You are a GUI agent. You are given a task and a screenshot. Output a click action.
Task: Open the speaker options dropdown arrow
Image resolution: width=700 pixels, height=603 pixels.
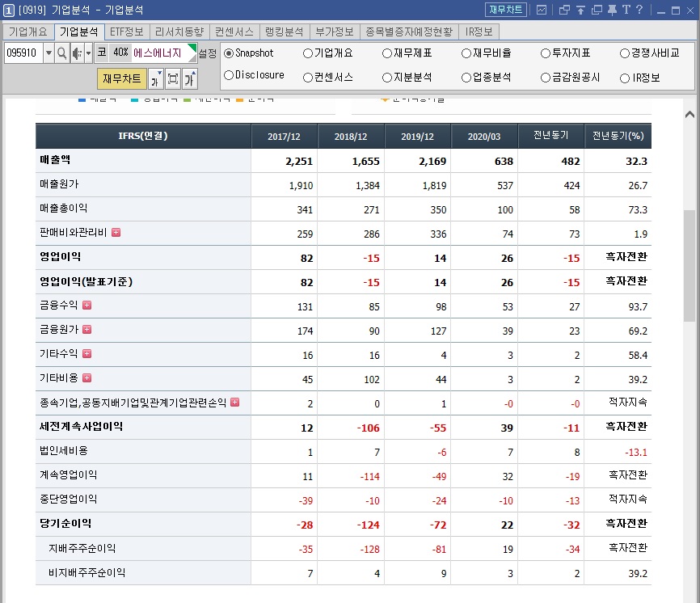coord(88,53)
